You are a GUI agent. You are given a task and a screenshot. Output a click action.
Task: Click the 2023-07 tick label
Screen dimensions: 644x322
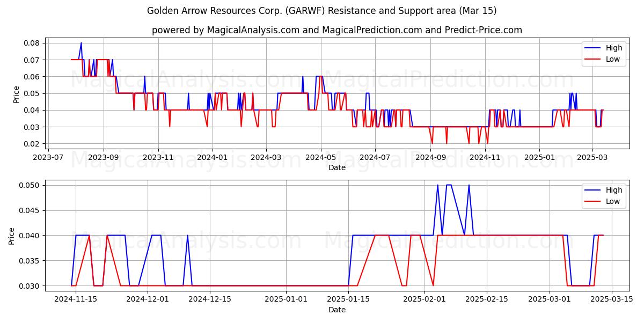click(49, 157)
